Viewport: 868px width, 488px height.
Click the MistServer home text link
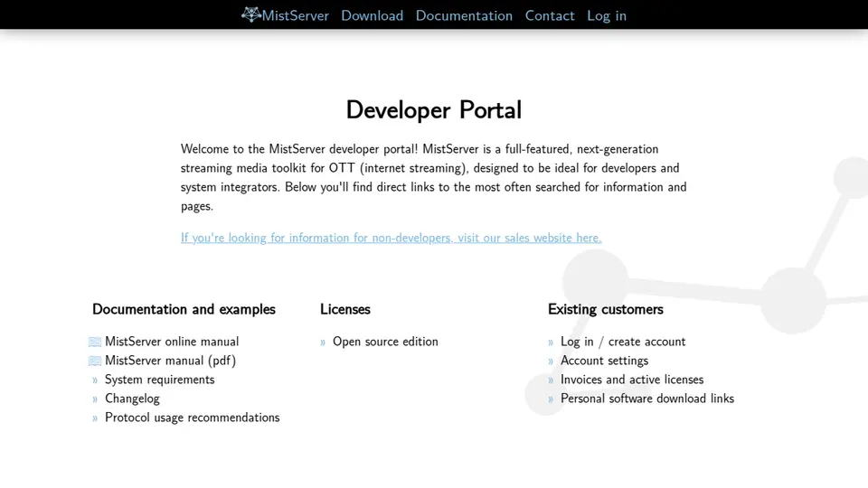point(295,15)
